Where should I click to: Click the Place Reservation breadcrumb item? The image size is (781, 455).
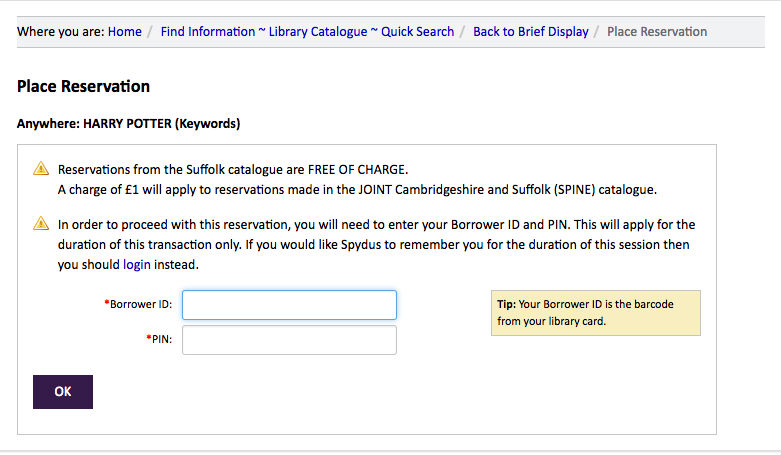pos(657,32)
